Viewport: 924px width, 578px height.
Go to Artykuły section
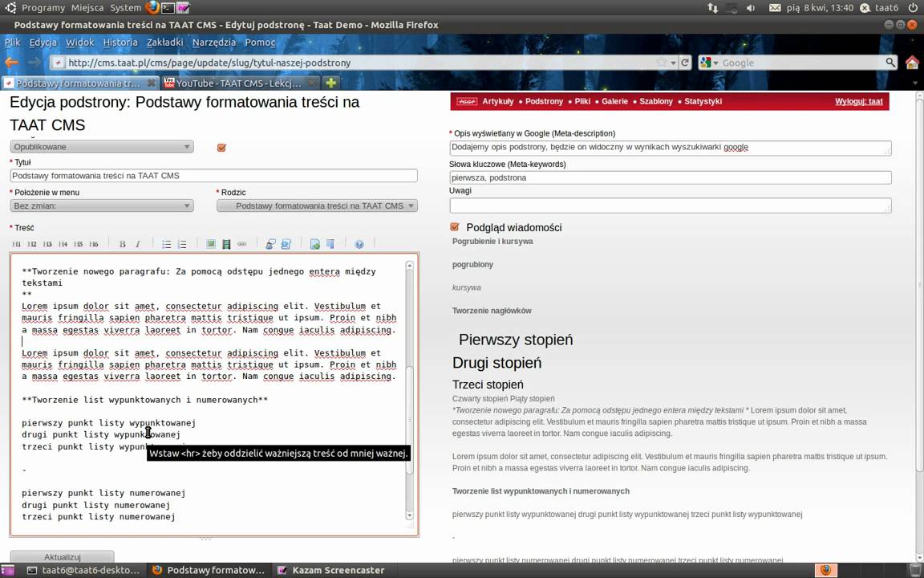(x=498, y=101)
